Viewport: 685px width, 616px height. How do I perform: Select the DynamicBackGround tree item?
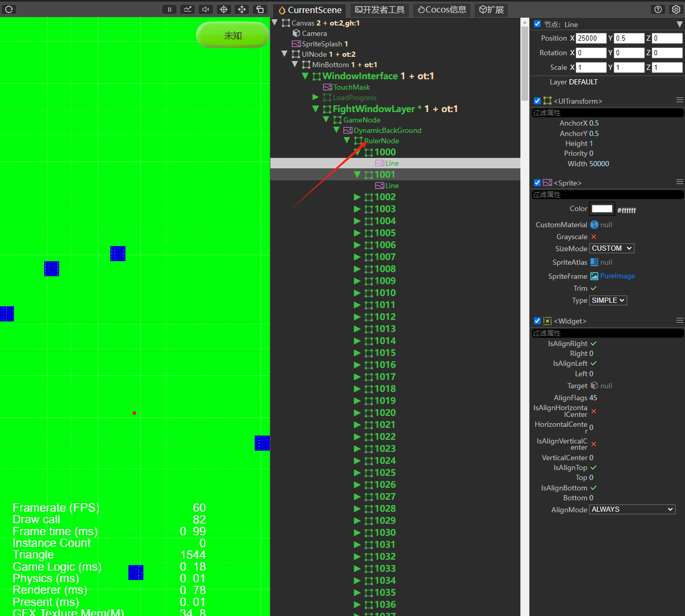(x=388, y=130)
